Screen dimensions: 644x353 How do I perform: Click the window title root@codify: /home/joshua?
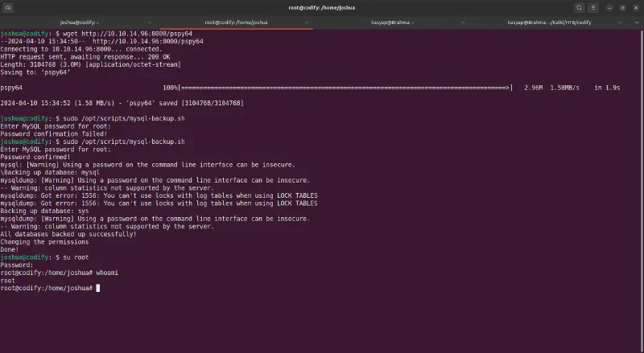pyautogui.click(x=322, y=7)
